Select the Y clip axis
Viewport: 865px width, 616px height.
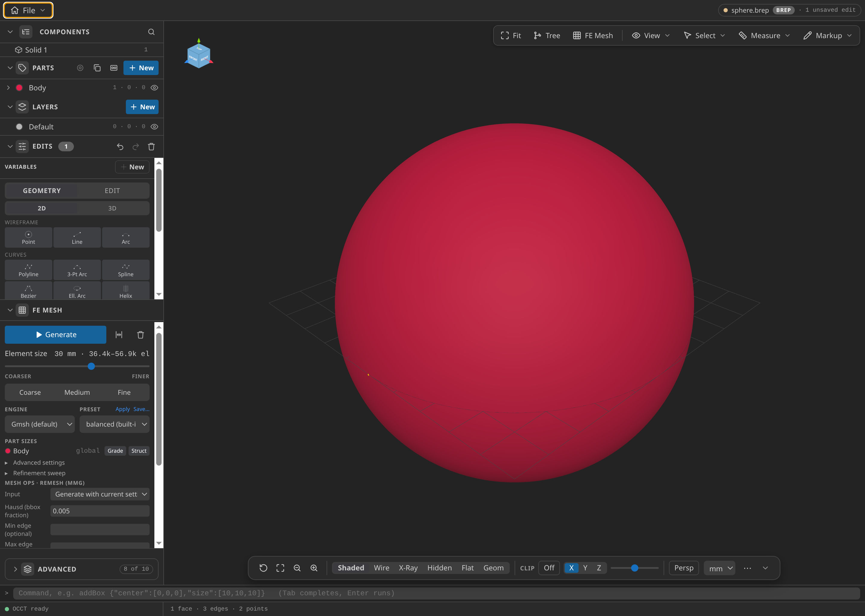coord(585,568)
